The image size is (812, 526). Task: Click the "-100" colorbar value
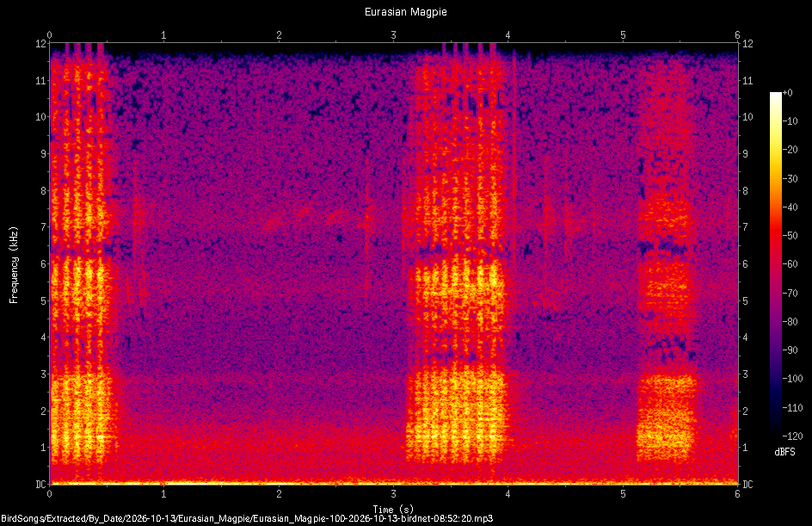click(792, 379)
